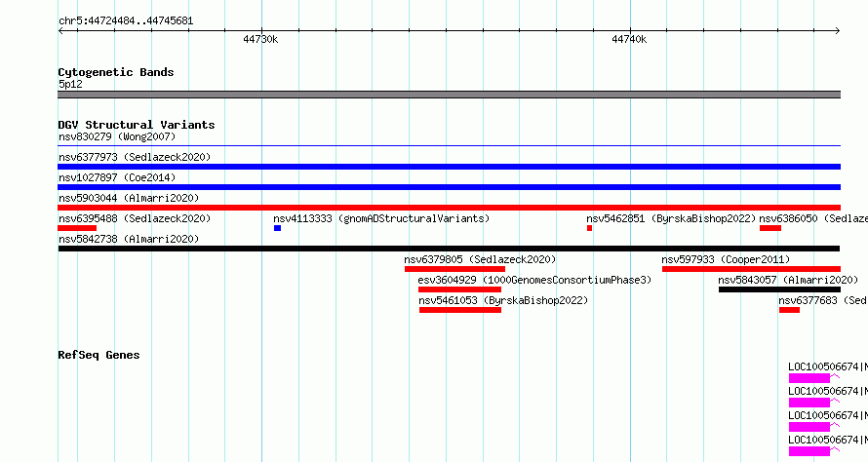The width and height of the screenshot is (868, 462).
Task: Click the RefSeq Genes track title
Action: click(99, 355)
